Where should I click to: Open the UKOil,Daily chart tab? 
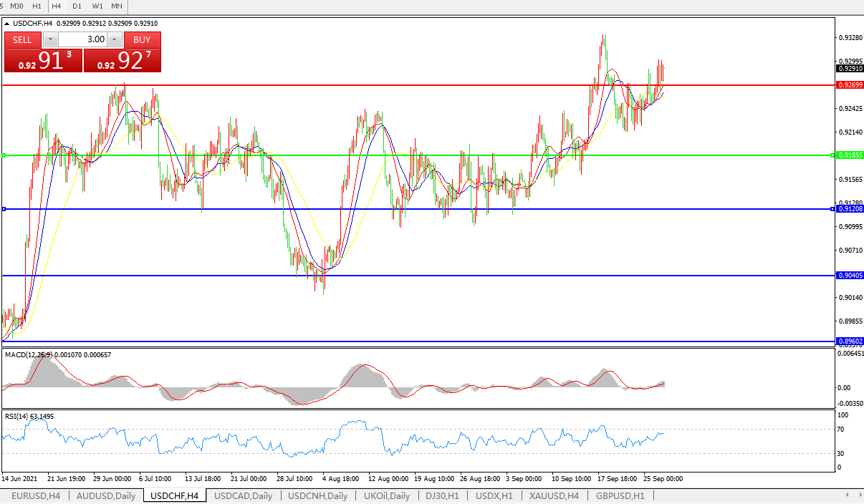(387, 495)
